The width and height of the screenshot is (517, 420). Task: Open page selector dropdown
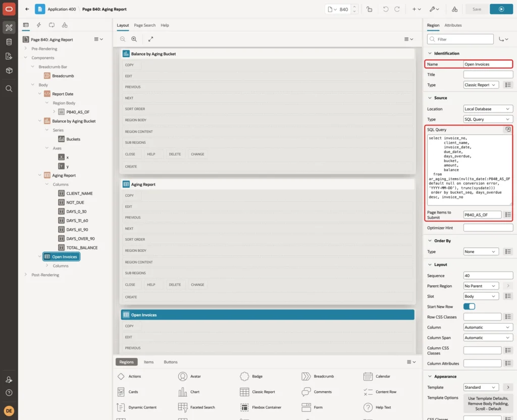[x=332, y=9]
